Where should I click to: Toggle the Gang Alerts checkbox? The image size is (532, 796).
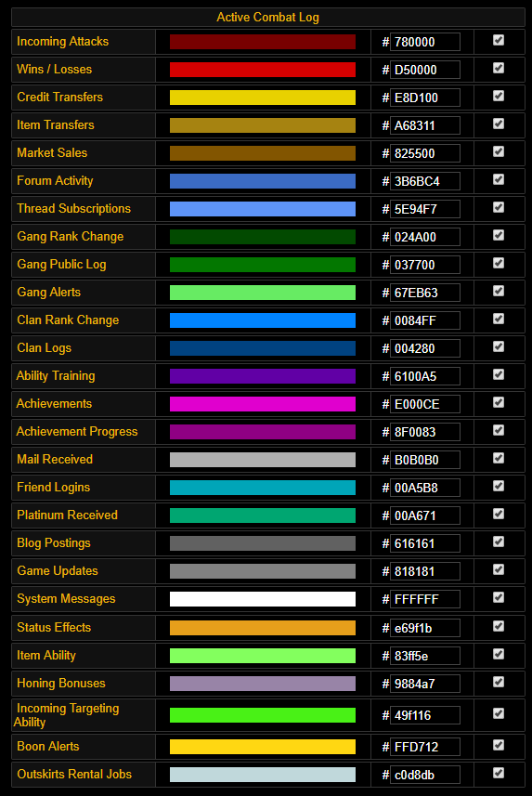pos(499,291)
